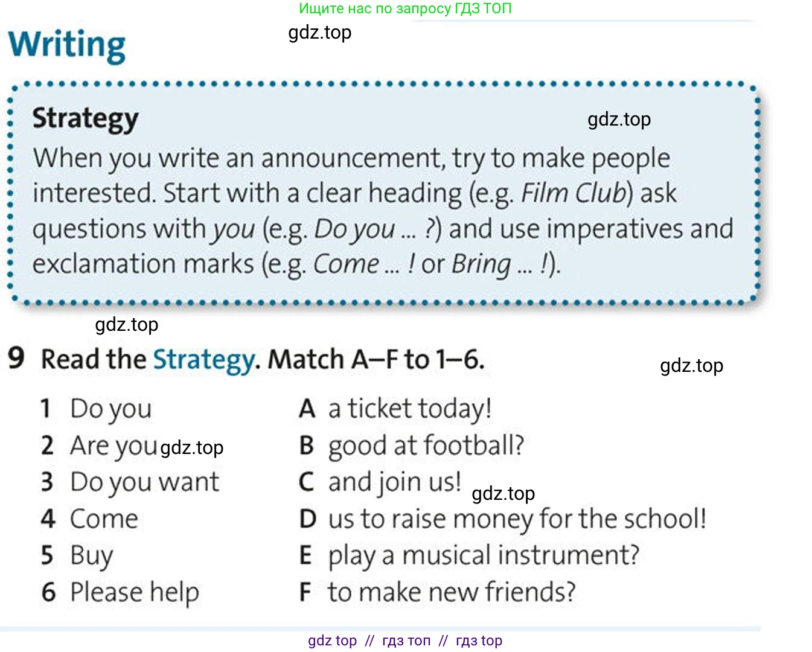The image size is (812, 652).
Task: Click the green ГДЗ ТОП search text
Action: 405,8
